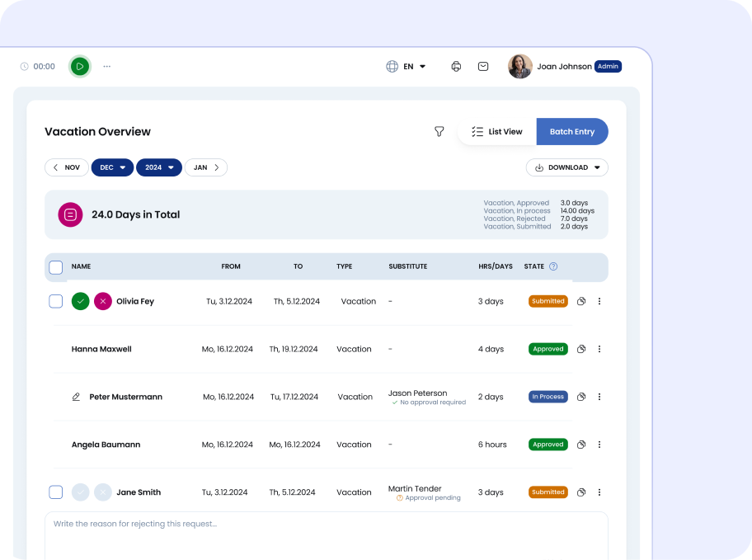Click the rejection reason text field
The width and height of the screenshot is (752, 560).
[327, 535]
